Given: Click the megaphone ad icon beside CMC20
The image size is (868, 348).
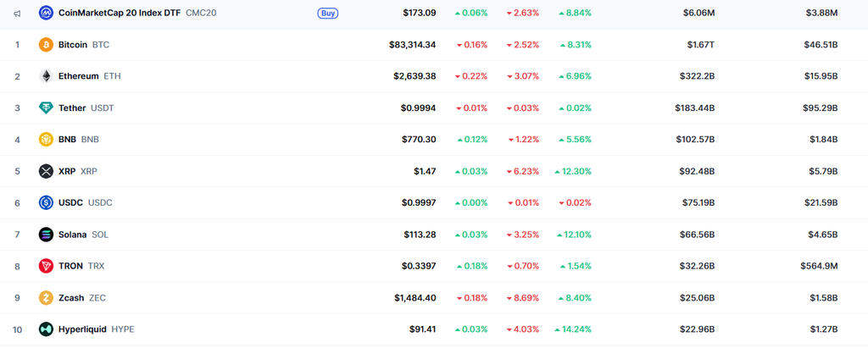Looking at the screenshot, I should point(17,13).
